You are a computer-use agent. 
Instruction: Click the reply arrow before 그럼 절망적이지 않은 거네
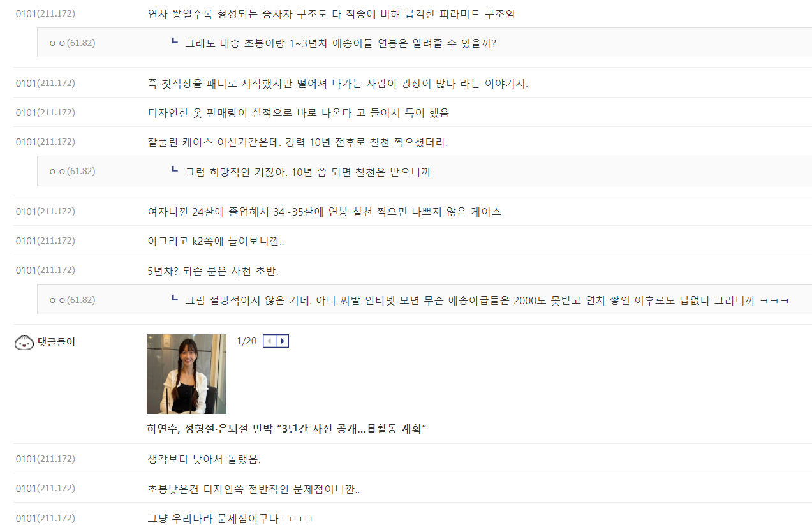click(175, 298)
